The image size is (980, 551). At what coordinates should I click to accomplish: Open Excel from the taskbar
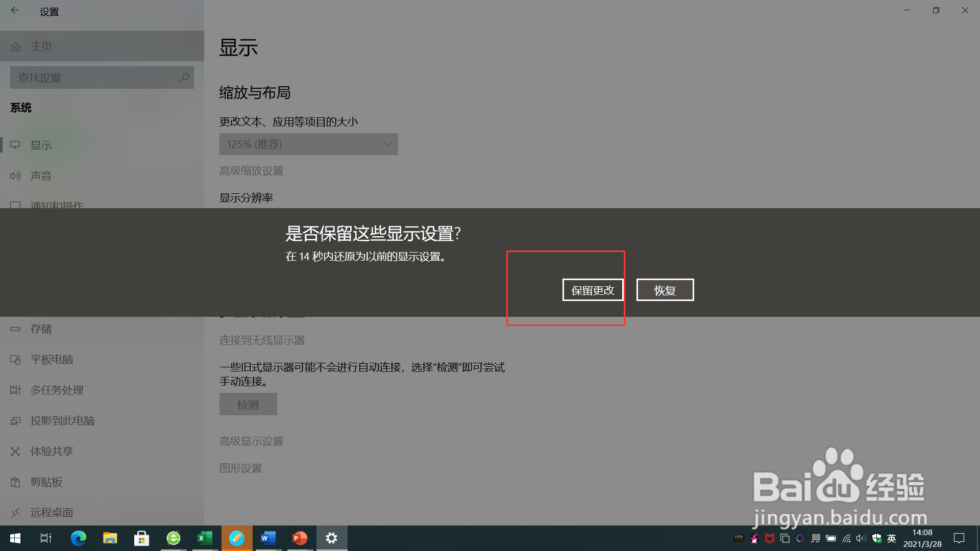coord(205,538)
